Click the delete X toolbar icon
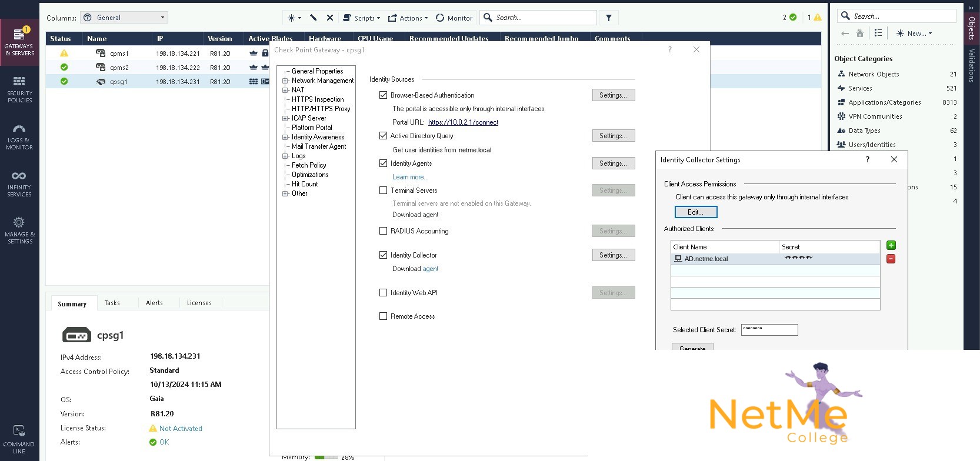 tap(330, 18)
